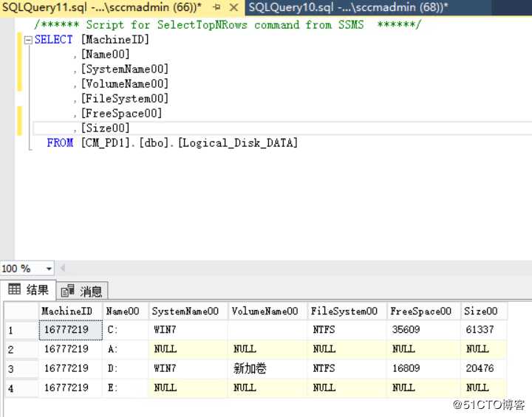Click WIN7 cell in row 3
The width and height of the screenshot is (532, 417).
point(188,369)
